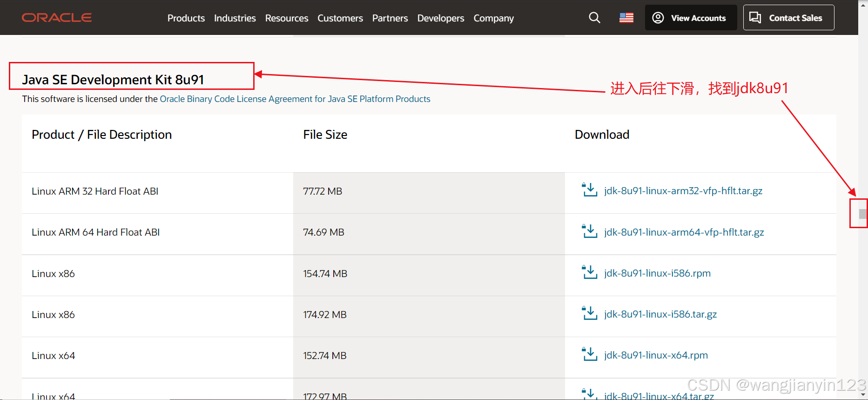Screen dimensions: 868x400
Task: Open the Company menu
Action: 494,18
